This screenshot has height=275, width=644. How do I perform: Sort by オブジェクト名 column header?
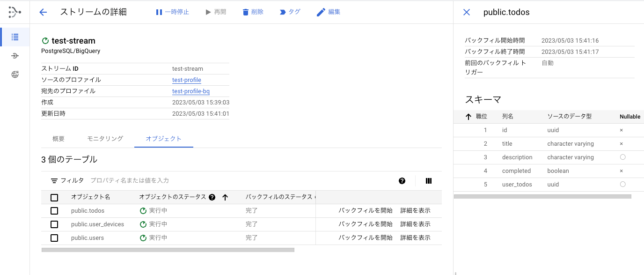click(x=91, y=197)
